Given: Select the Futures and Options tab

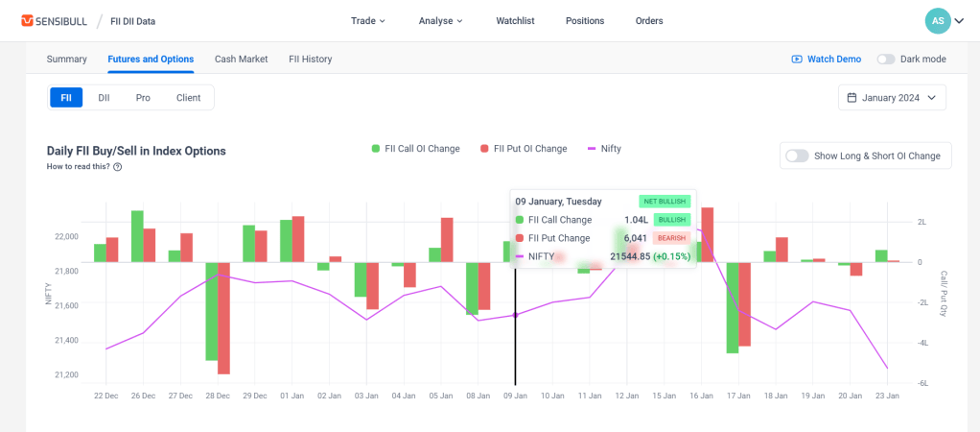Looking at the screenshot, I should click(151, 59).
